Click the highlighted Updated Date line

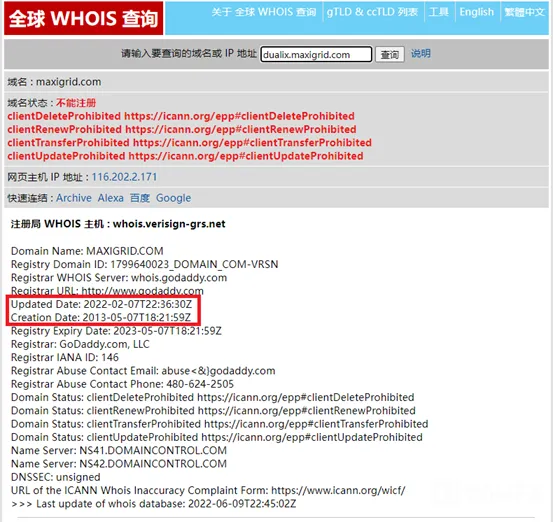[x=102, y=304]
